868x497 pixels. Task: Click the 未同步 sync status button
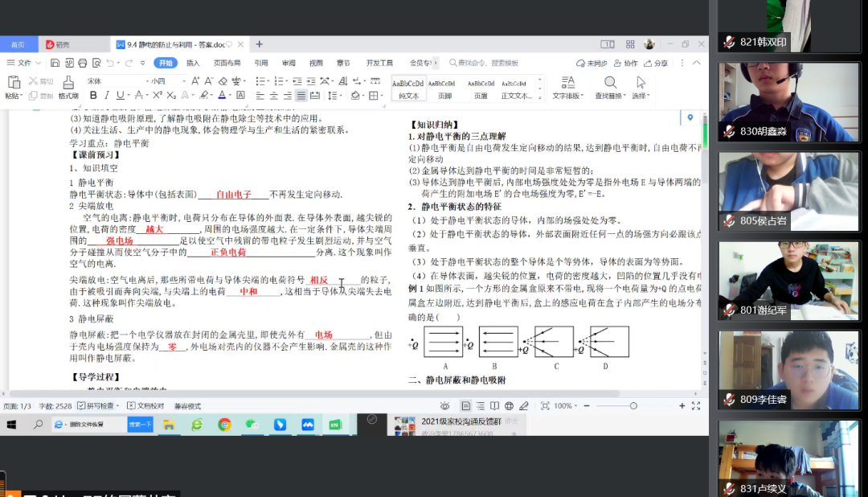coord(592,63)
